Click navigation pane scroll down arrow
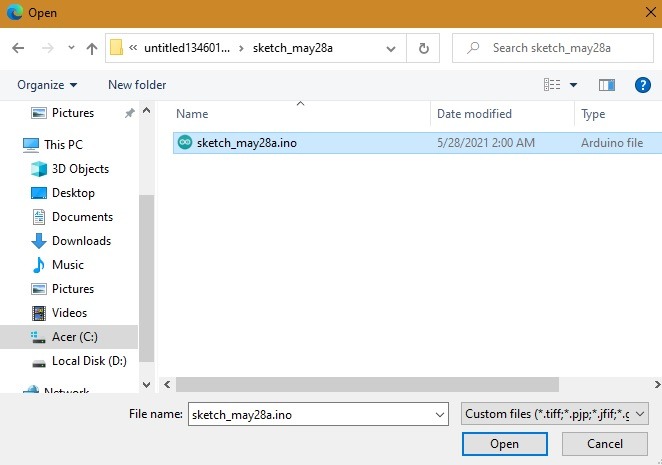662x465 pixels. coord(147,385)
